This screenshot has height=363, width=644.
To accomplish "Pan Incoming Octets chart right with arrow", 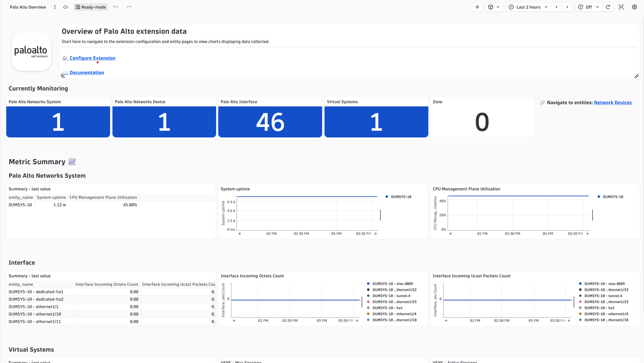I will [357, 321].
